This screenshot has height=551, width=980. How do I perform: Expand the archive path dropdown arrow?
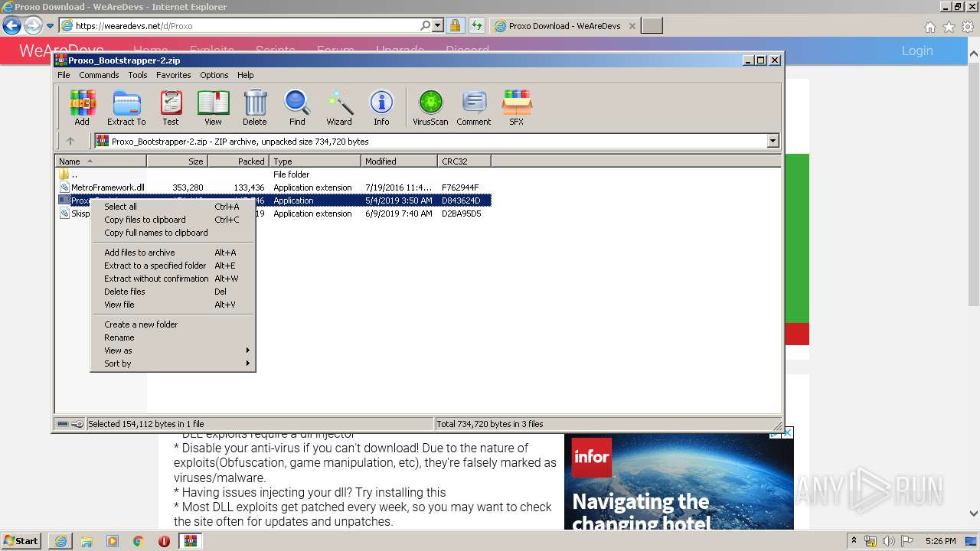[773, 141]
